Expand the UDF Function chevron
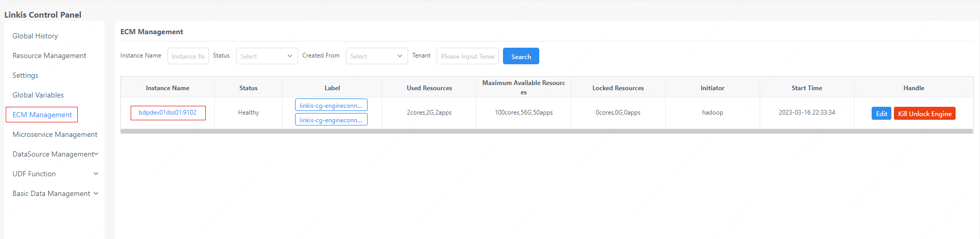 [95, 174]
